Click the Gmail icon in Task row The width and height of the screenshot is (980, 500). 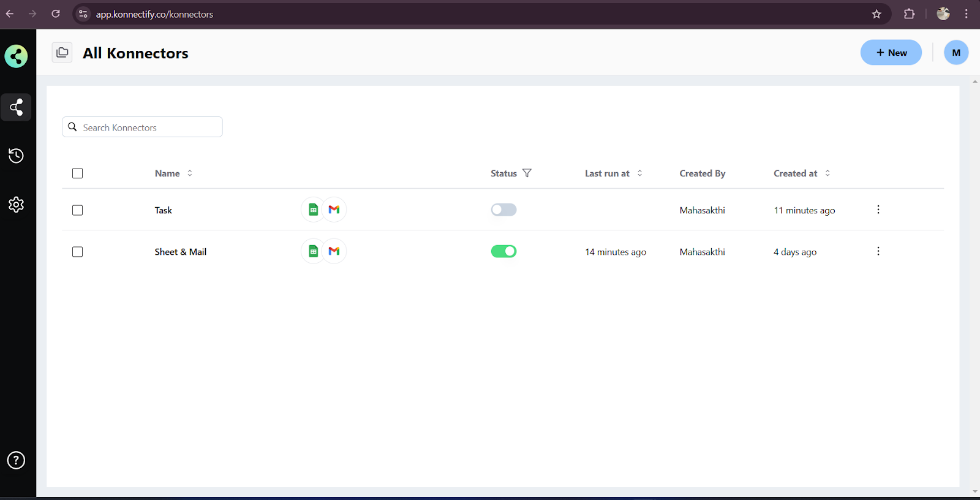click(x=334, y=210)
